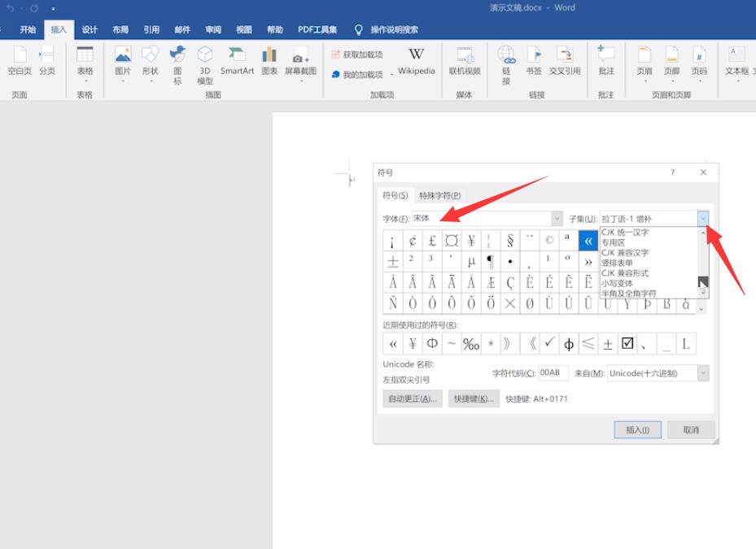
Task: Open the Header (页眉) menu
Action: pyautogui.click(x=645, y=63)
